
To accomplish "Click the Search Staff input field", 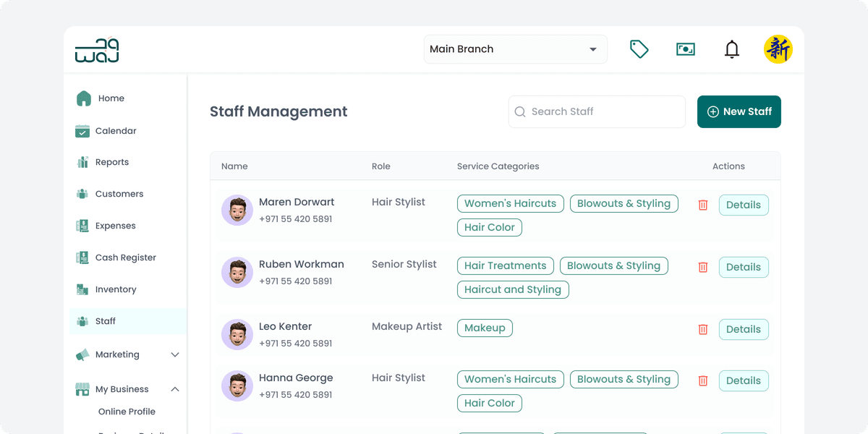I will (597, 112).
